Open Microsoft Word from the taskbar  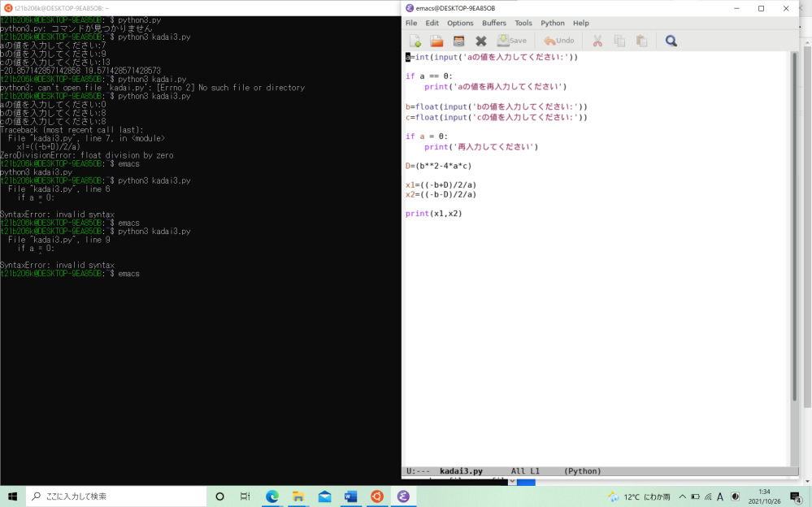pos(350,496)
